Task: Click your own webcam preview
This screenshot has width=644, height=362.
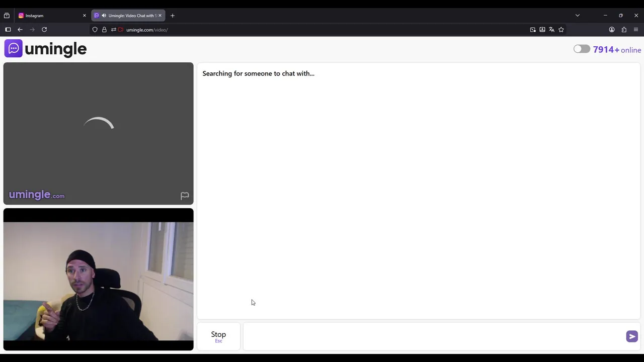Action: [98, 279]
